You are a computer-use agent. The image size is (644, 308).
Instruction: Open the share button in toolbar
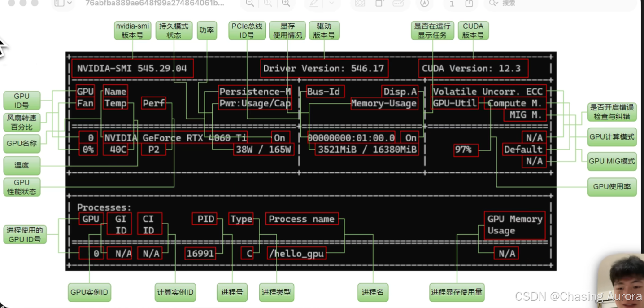click(469, 3)
